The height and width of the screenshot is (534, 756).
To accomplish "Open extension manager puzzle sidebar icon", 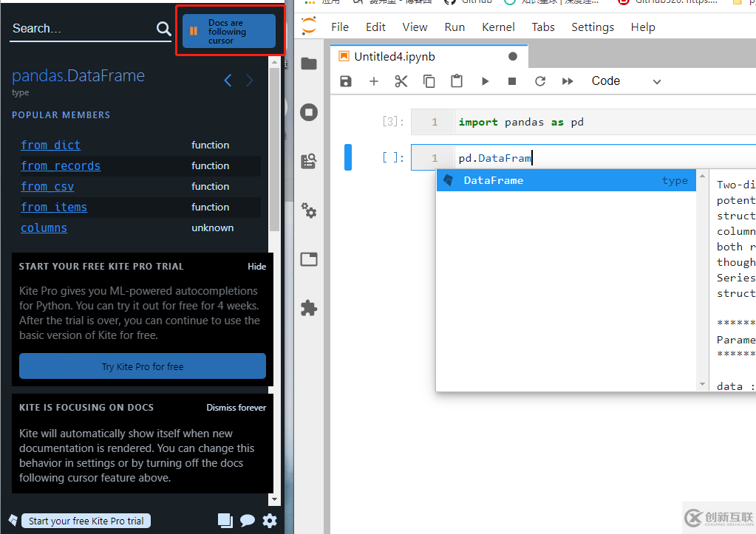I will 309,308.
